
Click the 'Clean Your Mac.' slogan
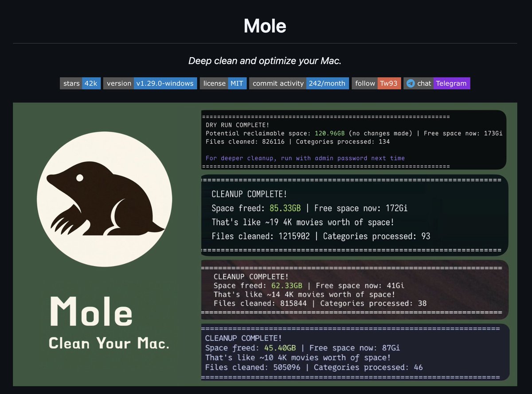click(x=109, y=343)
